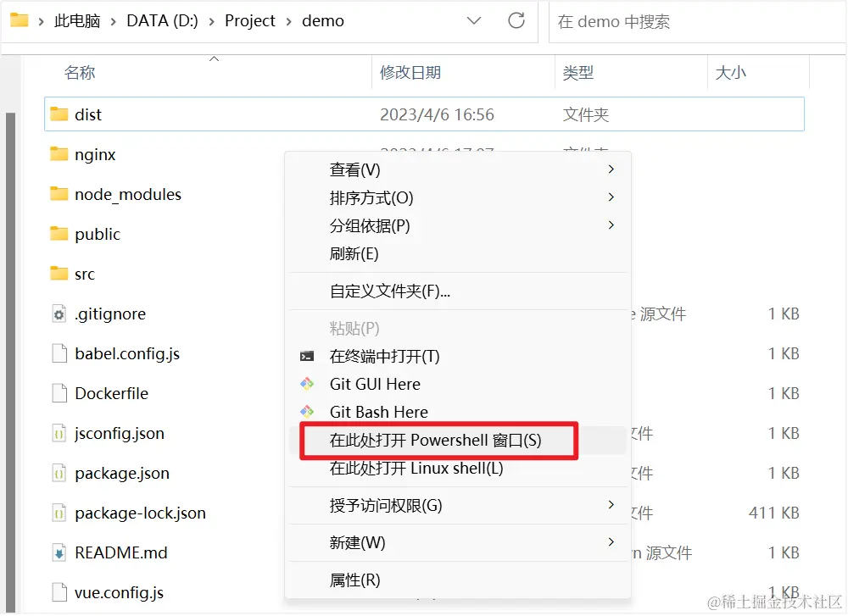Click the refresh icon in the address bar
This screenshot has width=848, height=616.
tap(517, 22)
